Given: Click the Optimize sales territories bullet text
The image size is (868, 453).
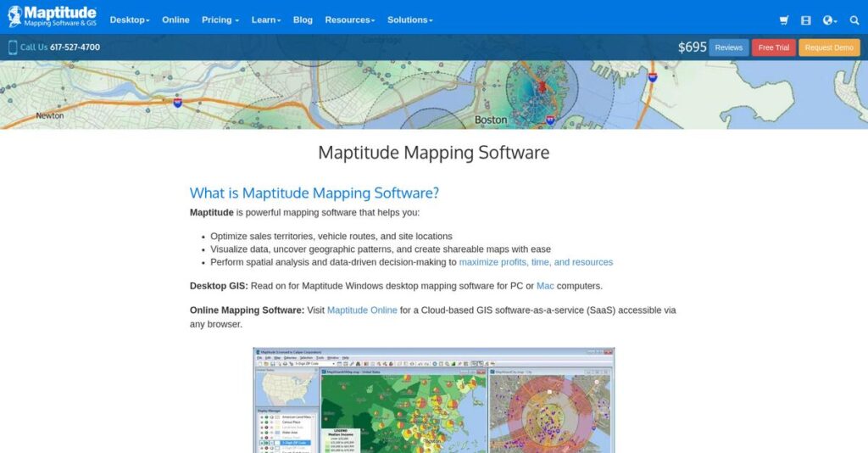Looking at the screenshot, I should tap(331, 236).
